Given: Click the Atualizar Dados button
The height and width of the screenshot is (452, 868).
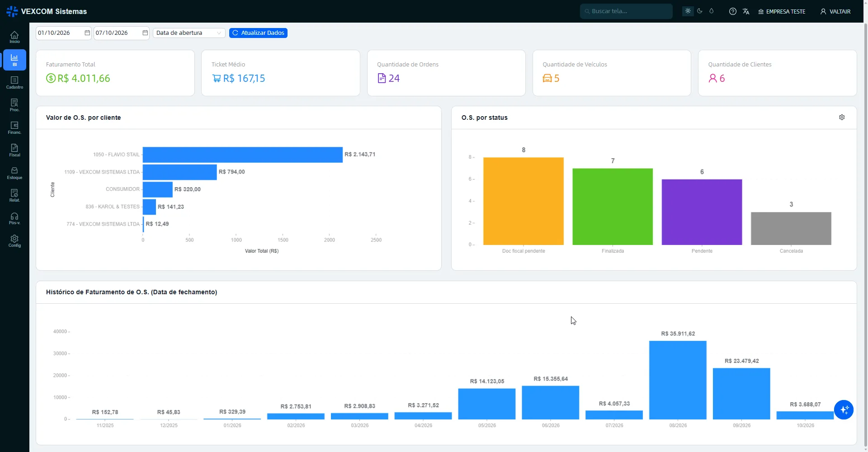Looking at the screenshot, I should pos(258,33).
